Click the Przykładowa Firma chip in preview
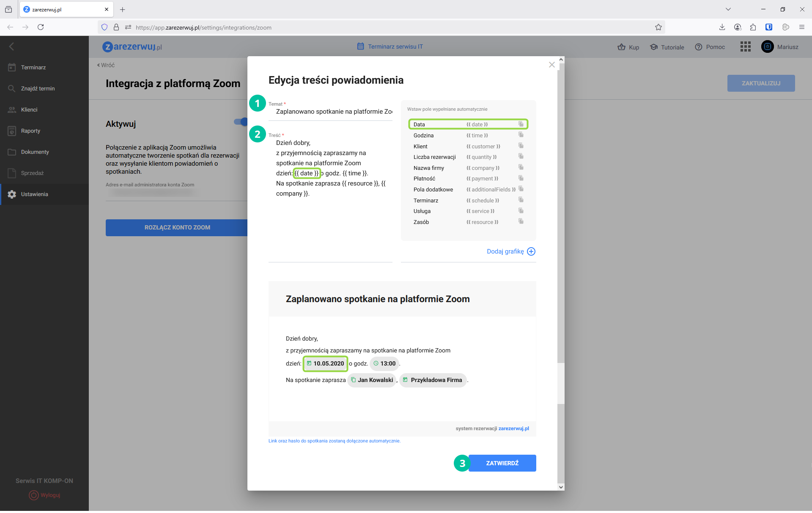The width and height of the screenshot is (812, 513). click(433, 380)
